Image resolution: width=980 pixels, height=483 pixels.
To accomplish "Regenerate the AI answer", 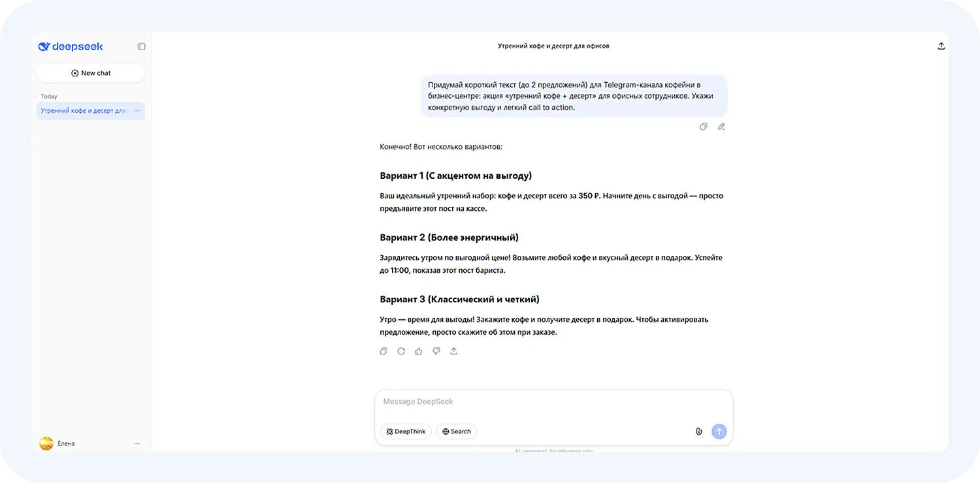I will coord(401,351).
